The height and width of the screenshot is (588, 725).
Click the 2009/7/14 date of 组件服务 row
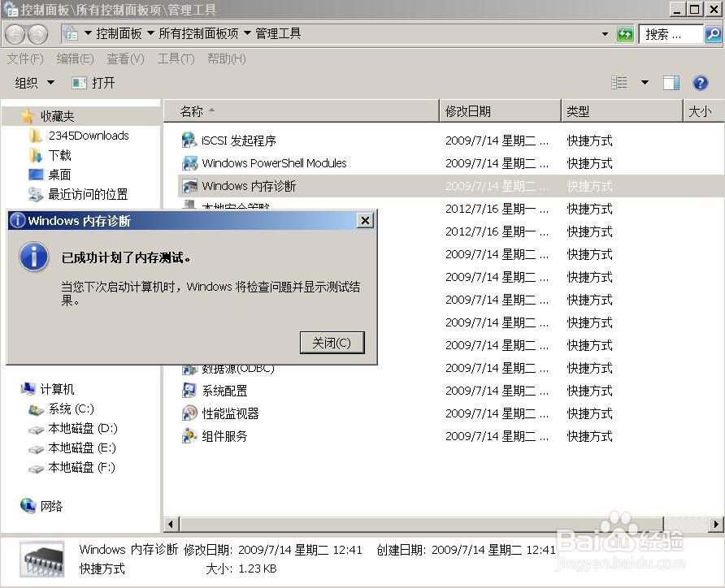click(x=497, y=436)
